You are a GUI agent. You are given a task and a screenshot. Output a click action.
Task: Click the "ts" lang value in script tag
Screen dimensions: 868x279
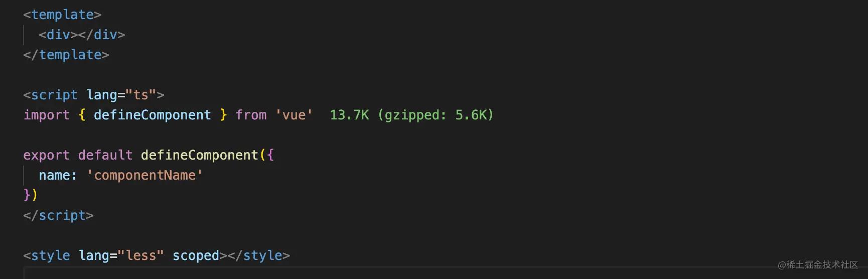pyautogui.click(x=140, y=95)
